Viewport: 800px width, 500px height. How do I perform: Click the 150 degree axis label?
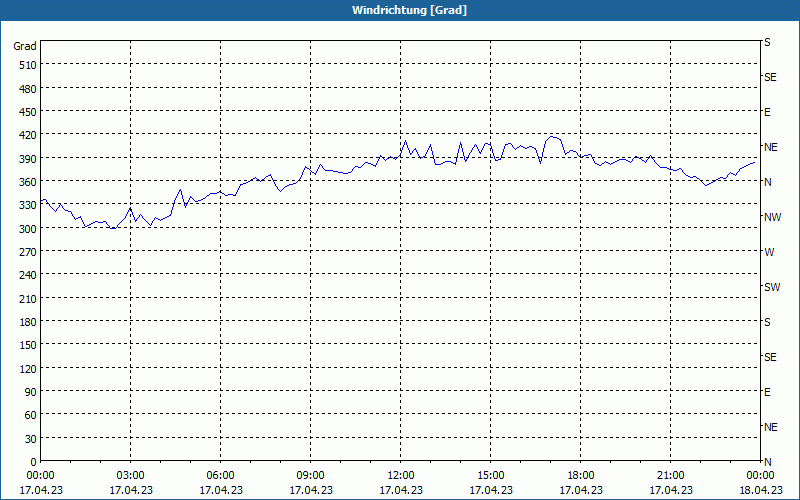[x=28, y=345]
